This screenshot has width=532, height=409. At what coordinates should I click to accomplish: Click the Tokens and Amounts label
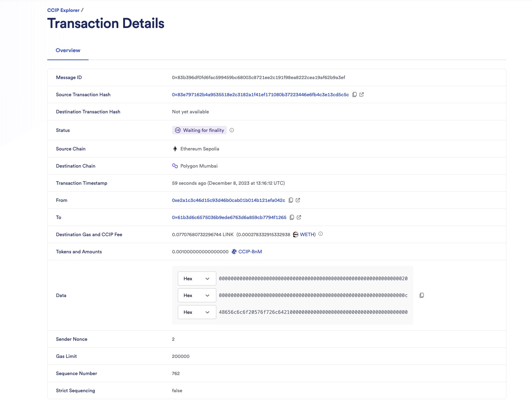[79, 252]
